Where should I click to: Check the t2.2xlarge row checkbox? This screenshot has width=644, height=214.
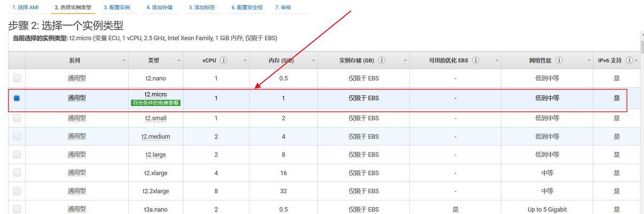(17, 191)
